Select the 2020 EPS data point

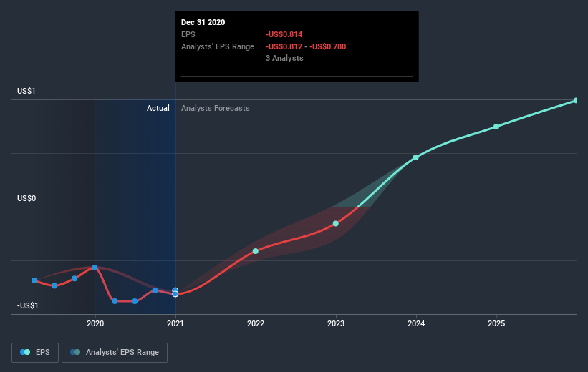(95, 268)
